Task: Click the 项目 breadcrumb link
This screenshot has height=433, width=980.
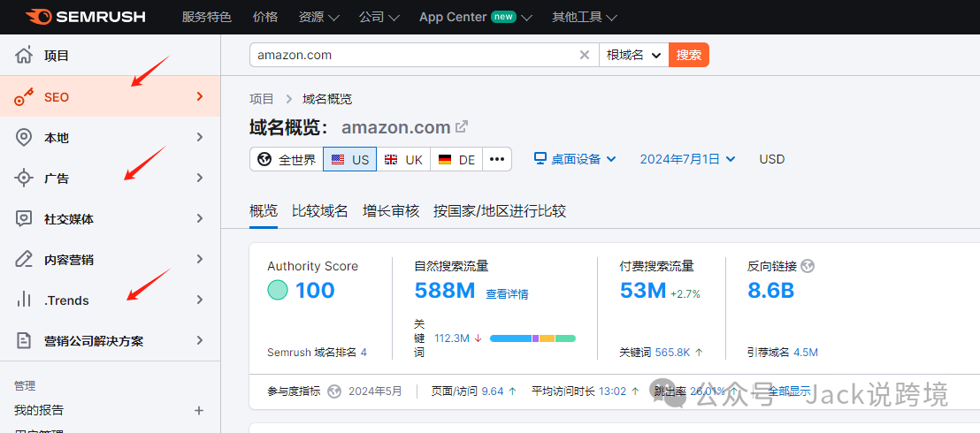Action: pos(261,99)
